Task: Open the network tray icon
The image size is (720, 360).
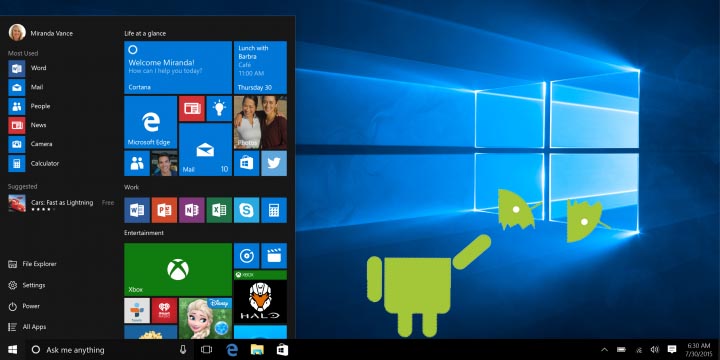Action: pos(638,350)
